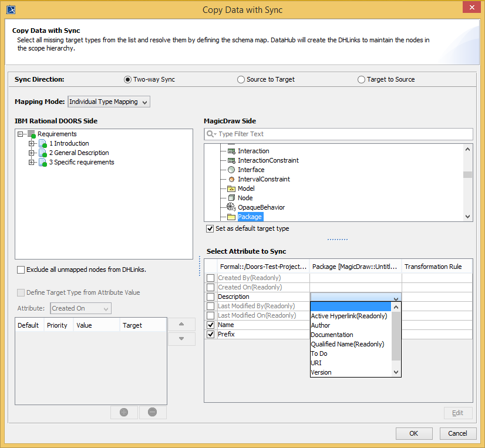Click the Interaction element icon

coord(231,151)
